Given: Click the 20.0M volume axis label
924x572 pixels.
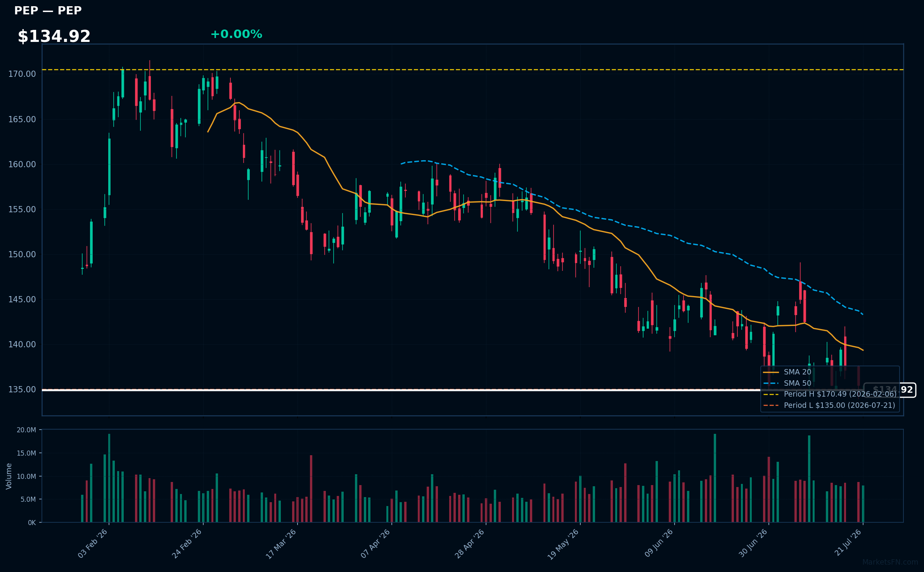Looking at the screenshot, I should [x=26, y=430].
